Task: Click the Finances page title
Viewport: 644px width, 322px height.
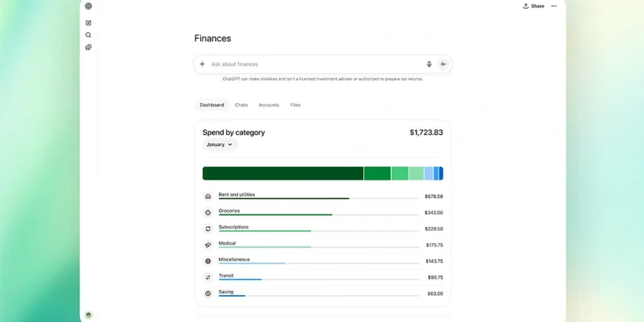Action: (213, 38)
